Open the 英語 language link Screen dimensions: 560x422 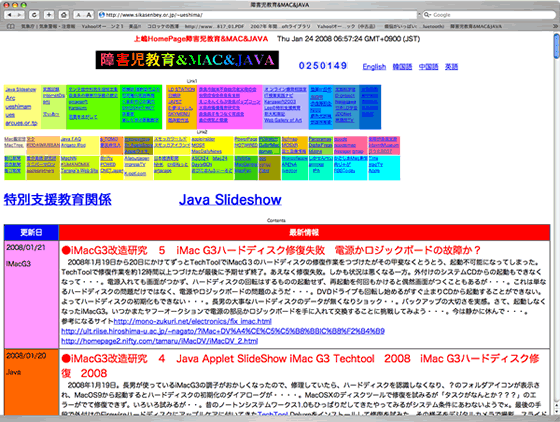tap(451, 67)
